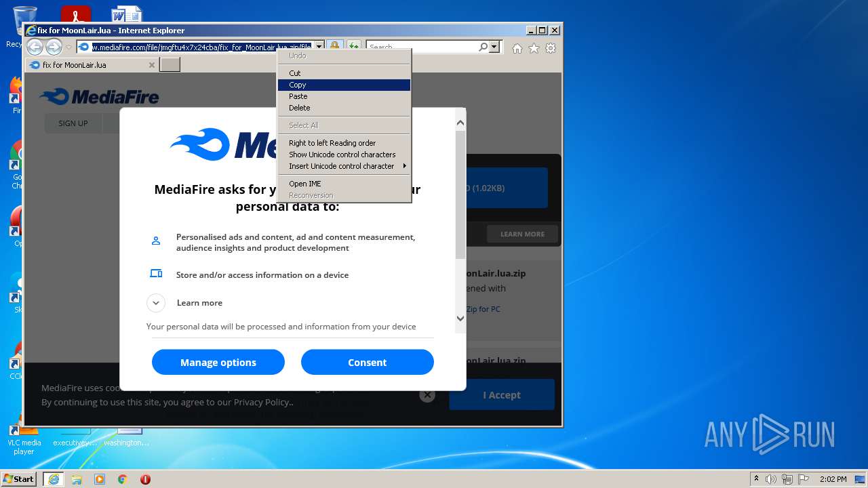This screenshot has width=868, height=488.
Task: Click the I Accept cookie button
Action: (502, 394)
